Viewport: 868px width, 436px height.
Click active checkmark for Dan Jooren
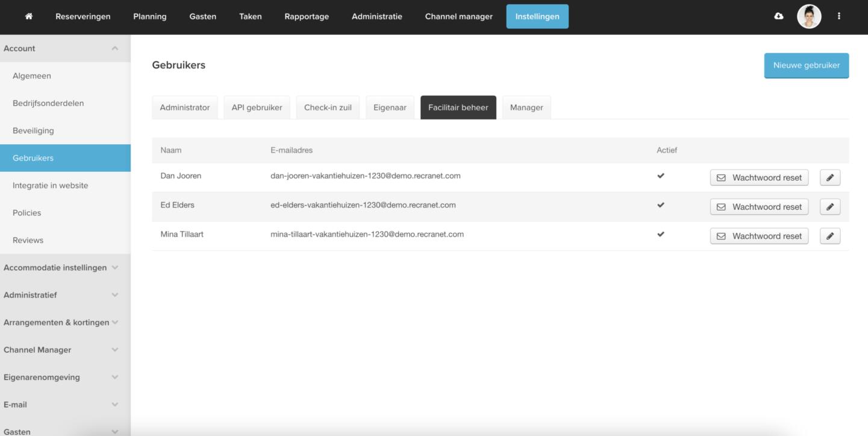pos(661,176)
